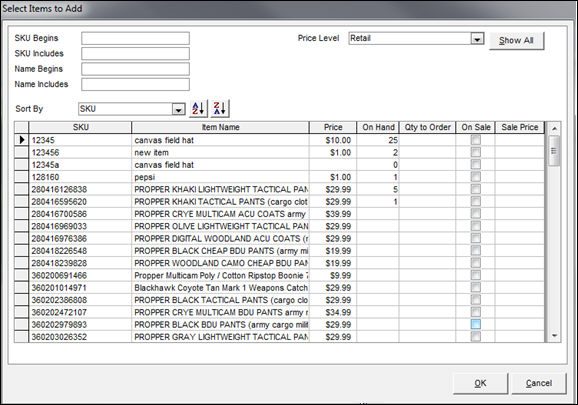Click the SKU column header
578x405 pixels.
[80, 127]
